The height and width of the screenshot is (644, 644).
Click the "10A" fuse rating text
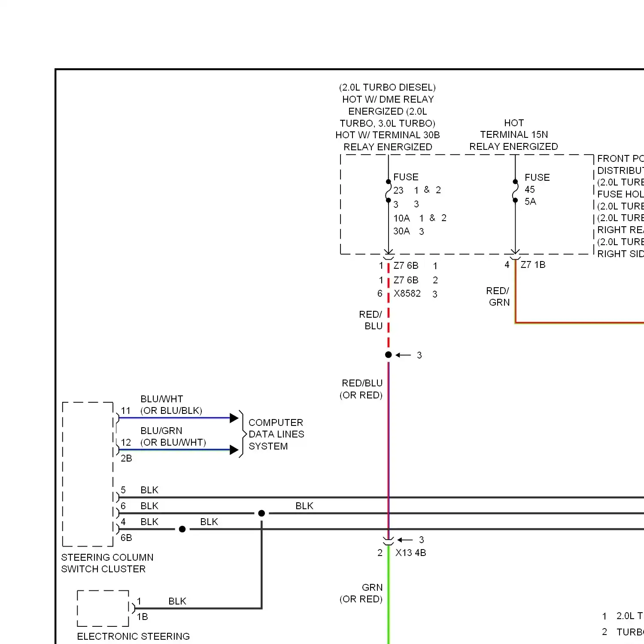click(x=401, y=218)
